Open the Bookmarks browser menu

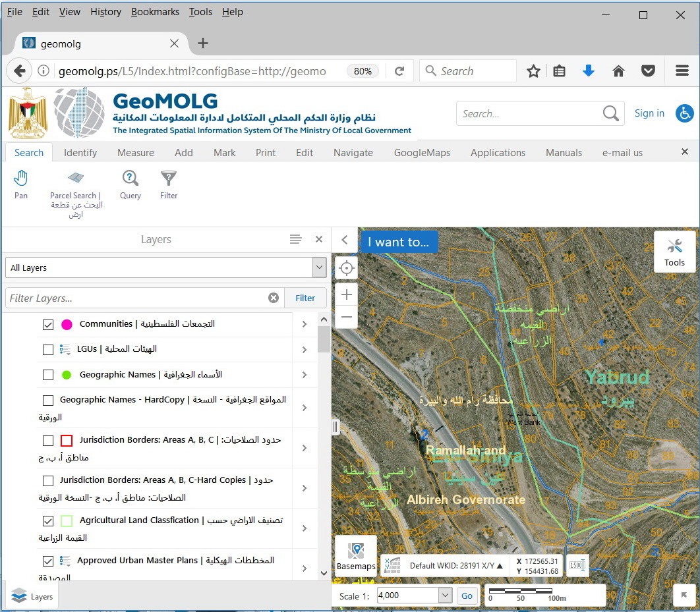155,12
